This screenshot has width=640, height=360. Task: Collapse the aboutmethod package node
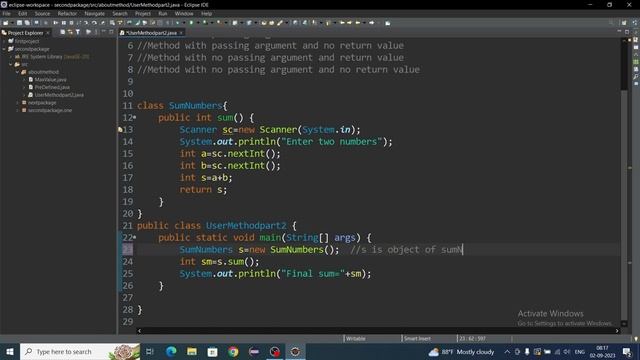click(18, 72)
